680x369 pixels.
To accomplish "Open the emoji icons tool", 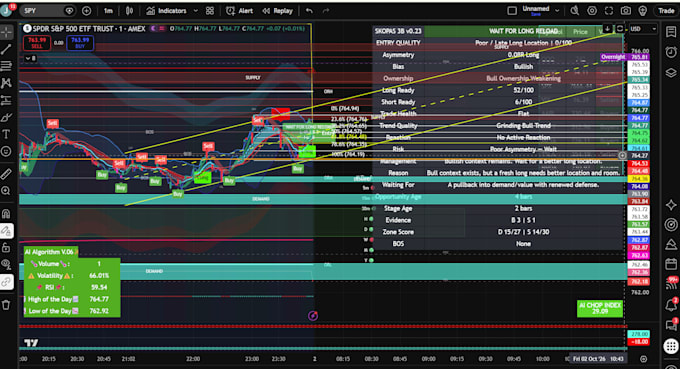I will [6, 151].
